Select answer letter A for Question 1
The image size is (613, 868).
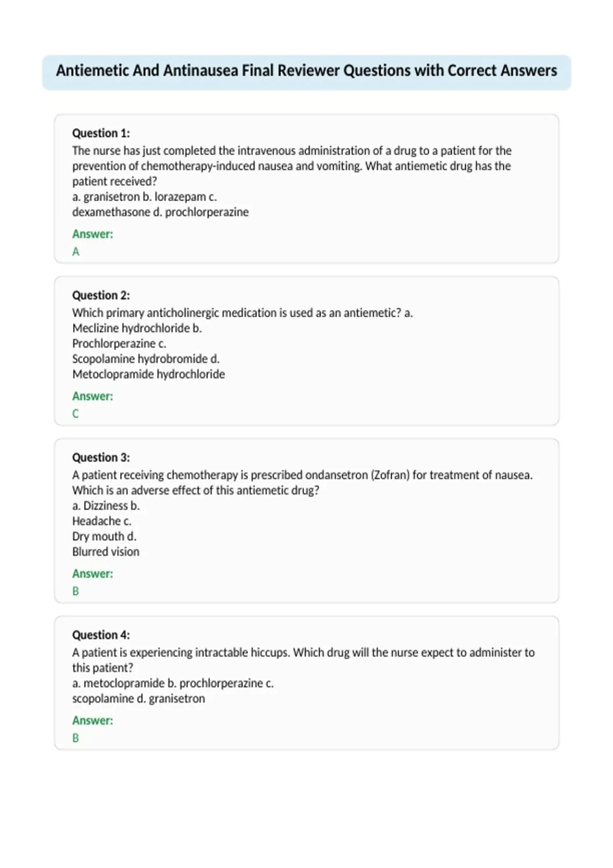point(76,252)
